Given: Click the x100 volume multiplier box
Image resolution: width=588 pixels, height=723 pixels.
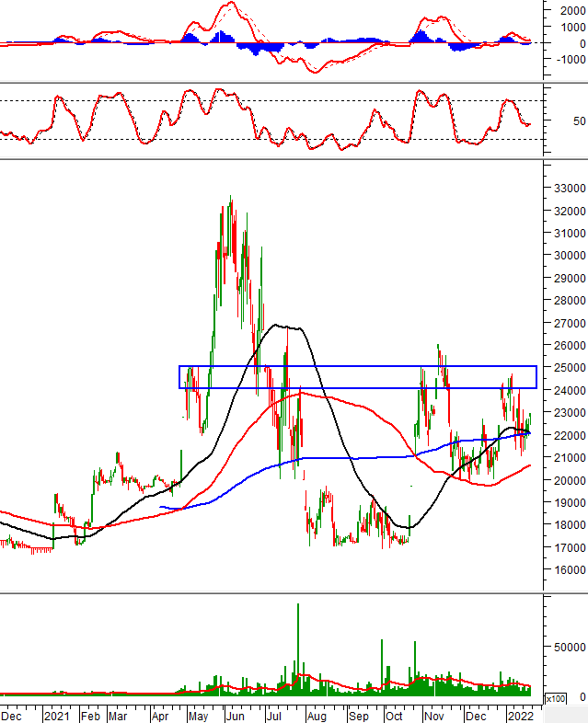Looking at the screenshot, I should 555,698.
